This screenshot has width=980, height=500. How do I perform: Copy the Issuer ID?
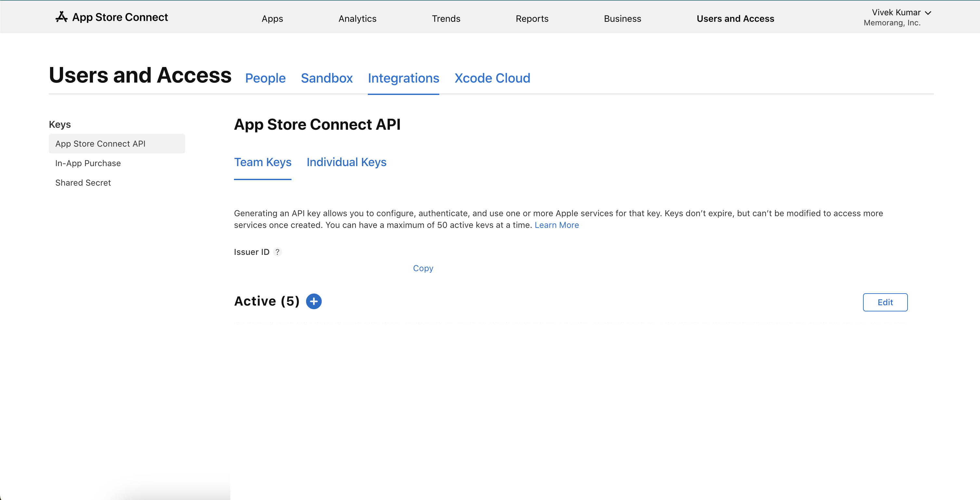click(x=423, y=268)
